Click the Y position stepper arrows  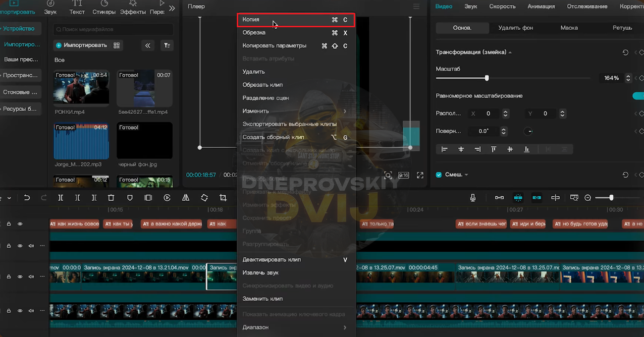click(562, 113)
